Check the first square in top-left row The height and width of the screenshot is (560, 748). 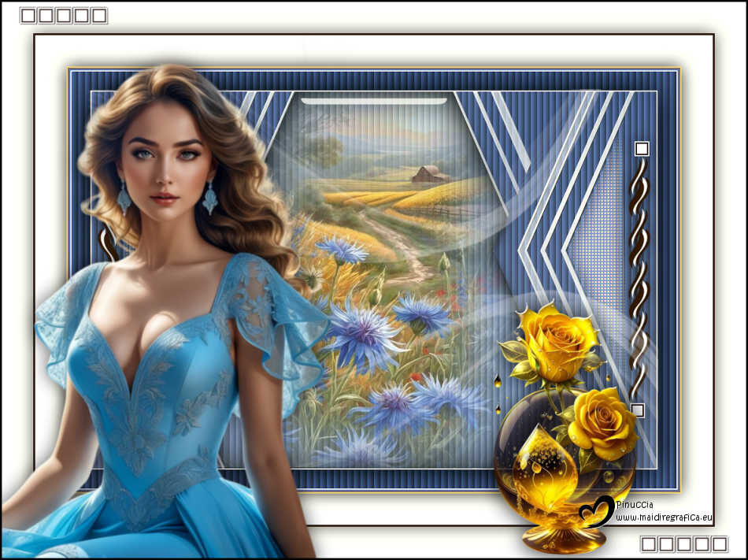28,15
